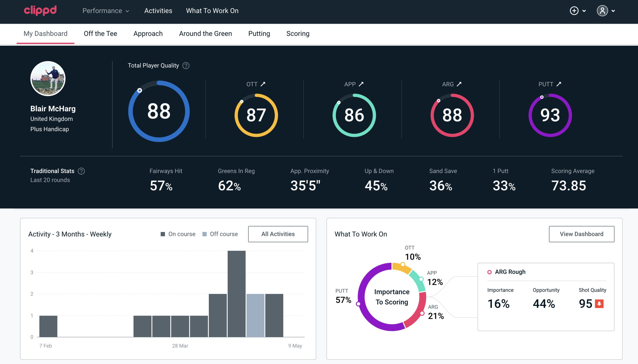Click the All Activities button

[x=278, y=234]
